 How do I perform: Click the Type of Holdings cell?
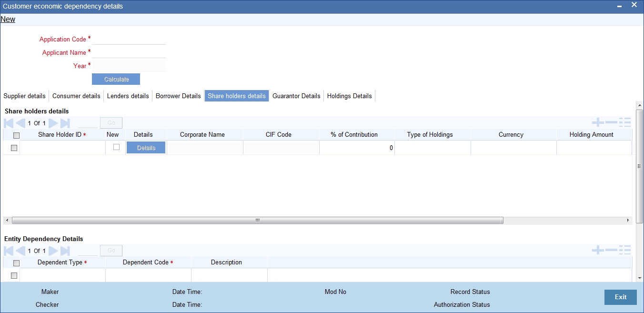coord(433,148)
